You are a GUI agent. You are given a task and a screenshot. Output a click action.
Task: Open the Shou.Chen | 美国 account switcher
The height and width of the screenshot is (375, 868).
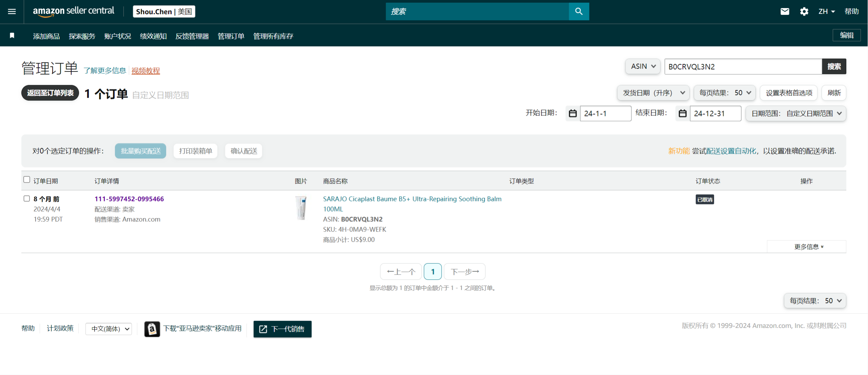tap(164, 12)
